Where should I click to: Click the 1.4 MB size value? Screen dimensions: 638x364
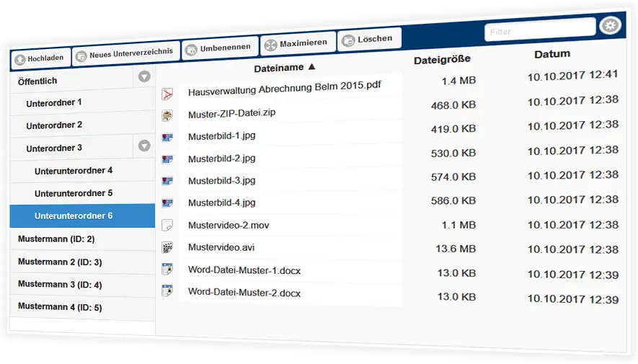coord(458,81)
